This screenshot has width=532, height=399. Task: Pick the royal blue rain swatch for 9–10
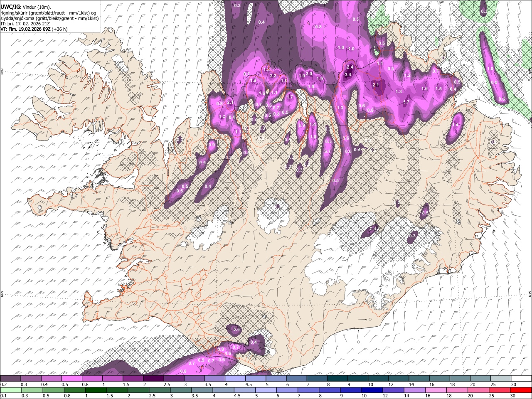coord(350,390)
